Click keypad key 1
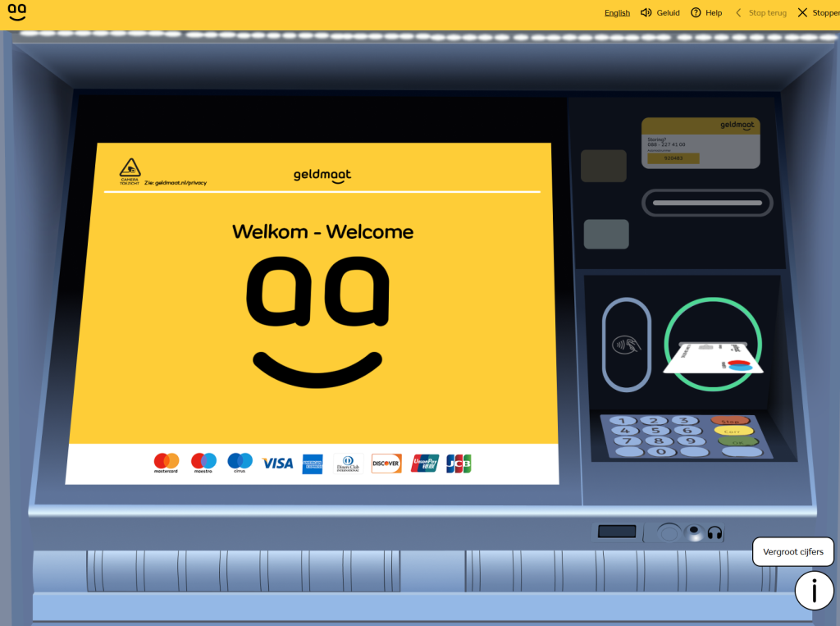Screen dimensions: 840x626 [622, 421]
